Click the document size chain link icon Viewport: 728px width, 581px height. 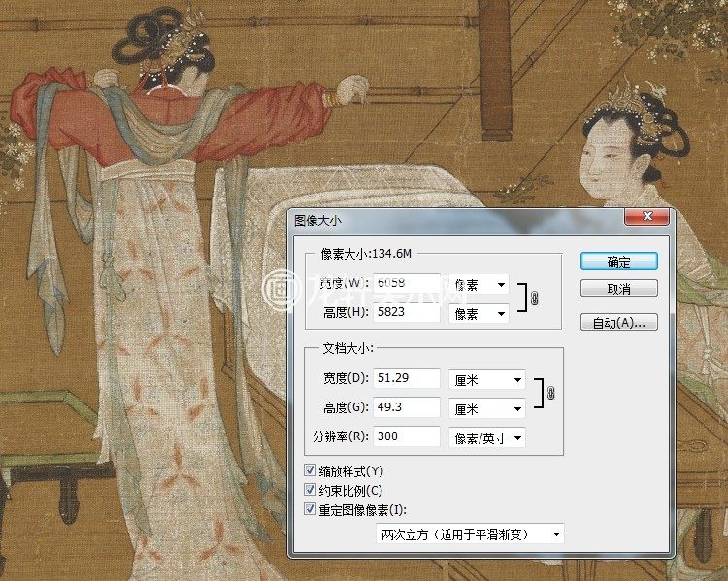(551, 393)
